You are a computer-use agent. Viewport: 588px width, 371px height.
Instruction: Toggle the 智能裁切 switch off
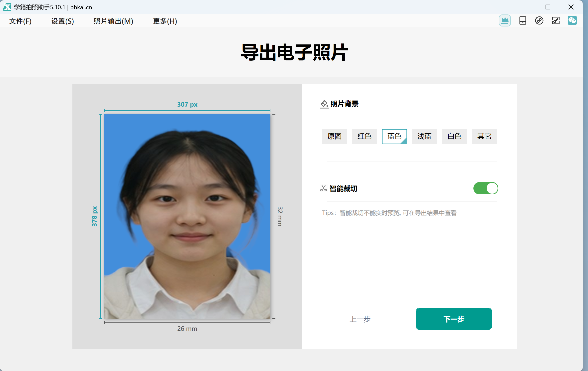pos(486,188)
